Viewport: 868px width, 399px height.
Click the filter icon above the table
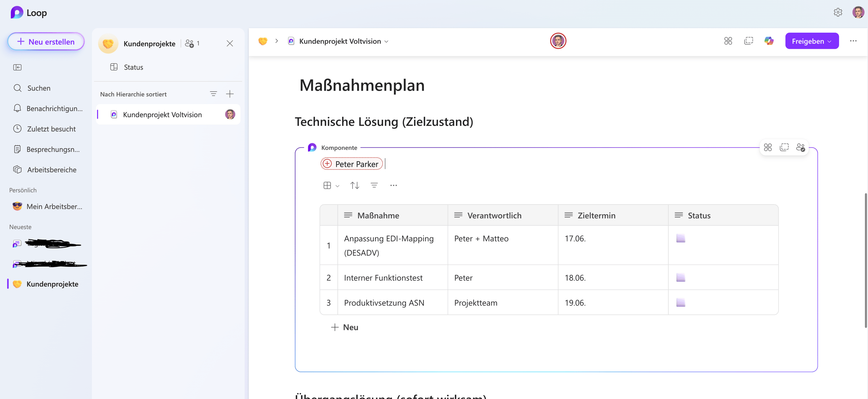coord(374,185)
